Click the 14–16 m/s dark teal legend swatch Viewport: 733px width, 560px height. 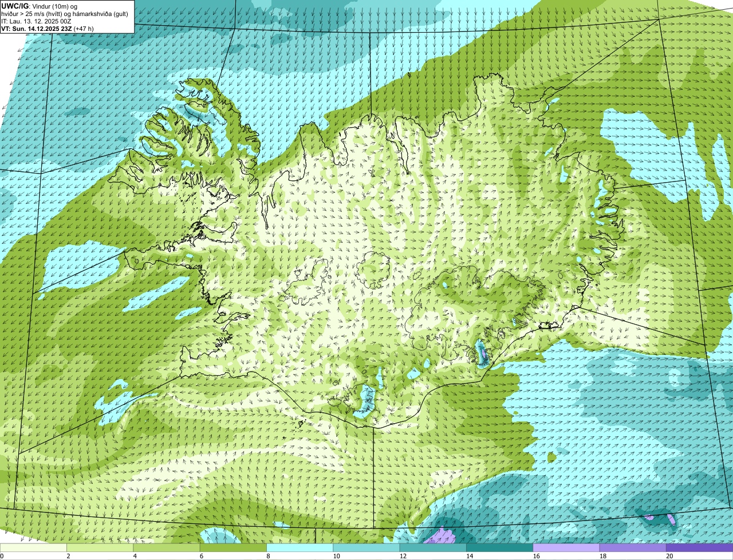pos(499,548)
